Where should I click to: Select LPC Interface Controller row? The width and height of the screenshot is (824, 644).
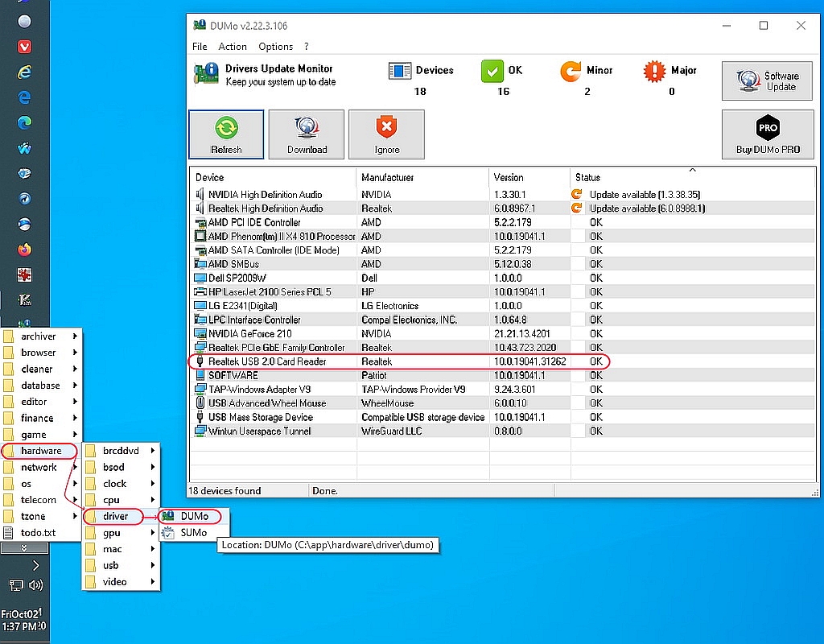pyautogui.click(x=502, y=320)
